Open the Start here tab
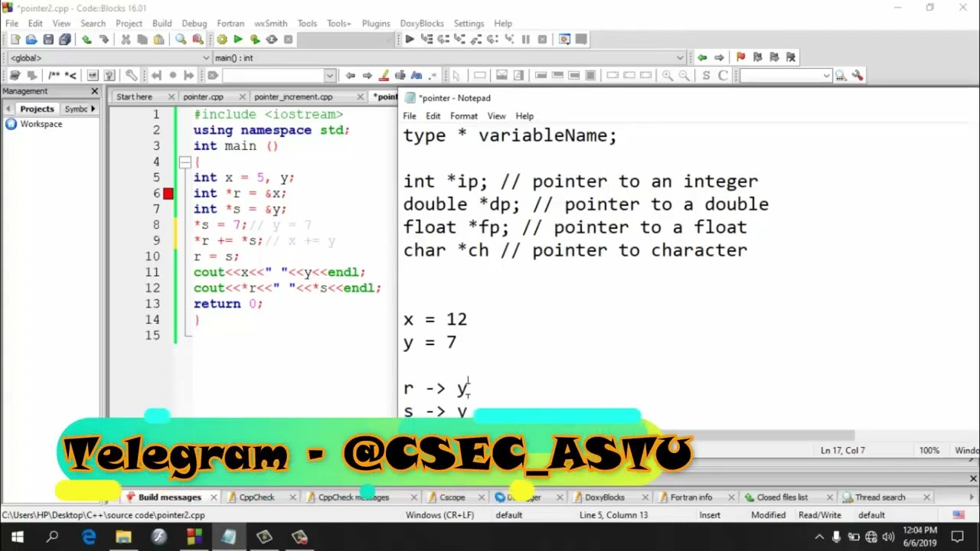 tap(134, 97)
